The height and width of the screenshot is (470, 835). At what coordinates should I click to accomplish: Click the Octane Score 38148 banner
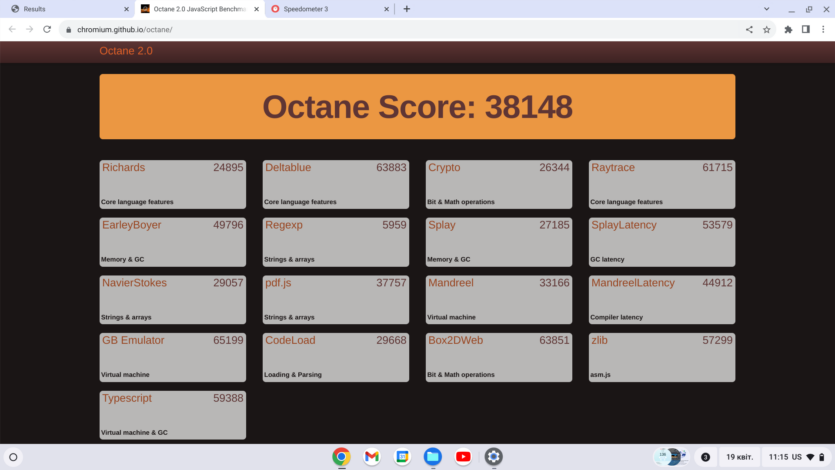pos(418,106)
